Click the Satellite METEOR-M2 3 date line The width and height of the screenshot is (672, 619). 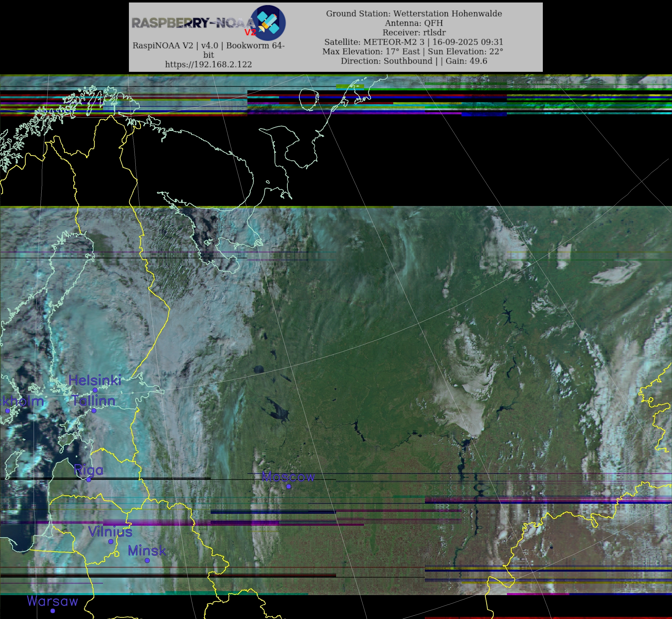[x=414, y=42]
